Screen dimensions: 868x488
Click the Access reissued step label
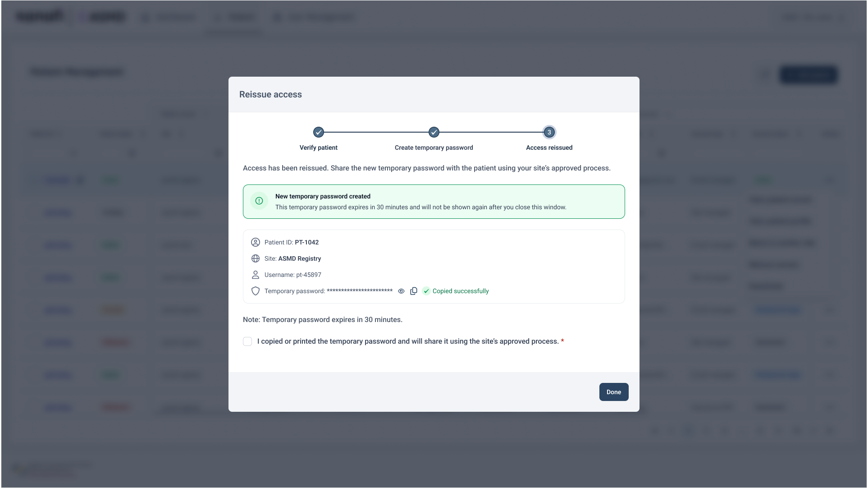tap(549, 147)
